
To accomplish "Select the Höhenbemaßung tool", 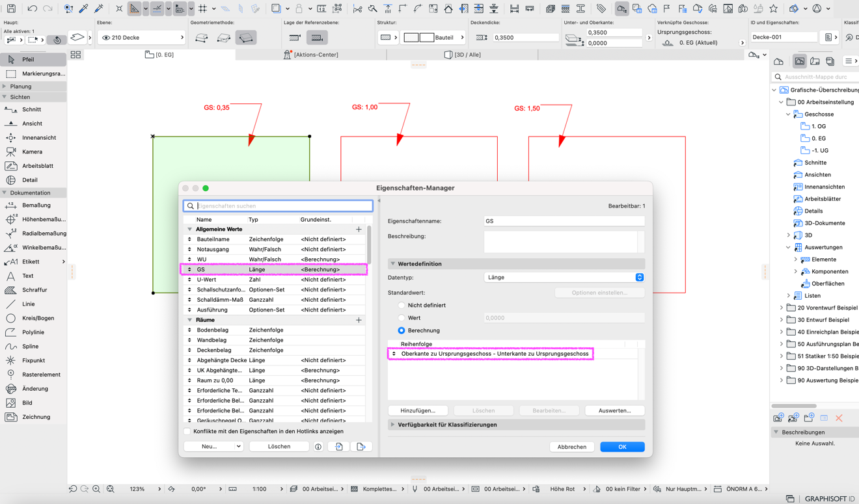I will pos(33,219).
